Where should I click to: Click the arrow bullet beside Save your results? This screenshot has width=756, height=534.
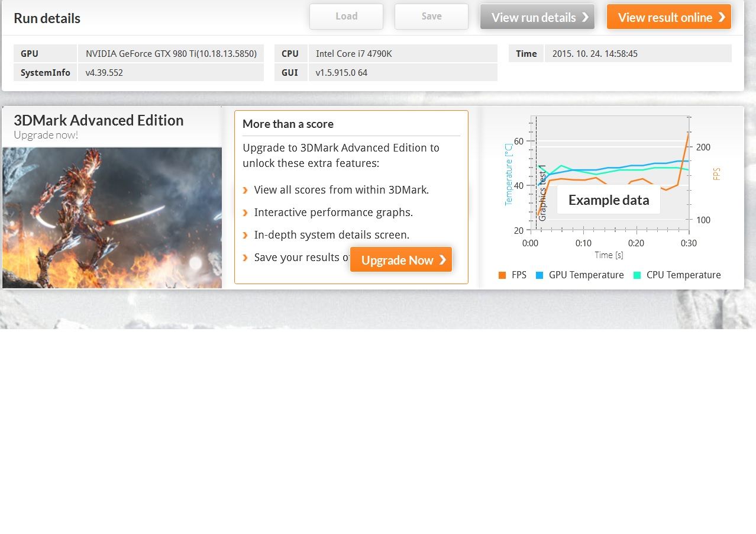(x=245, y=258)
